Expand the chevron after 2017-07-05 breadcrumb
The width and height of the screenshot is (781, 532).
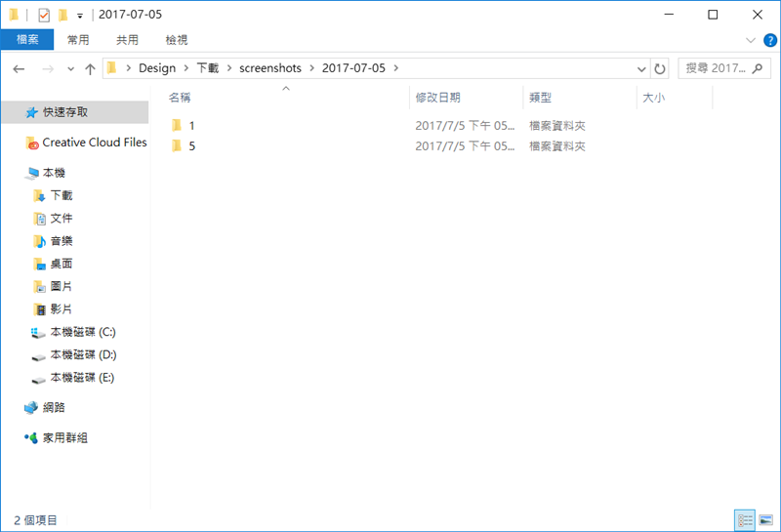(x=396, y=67)
